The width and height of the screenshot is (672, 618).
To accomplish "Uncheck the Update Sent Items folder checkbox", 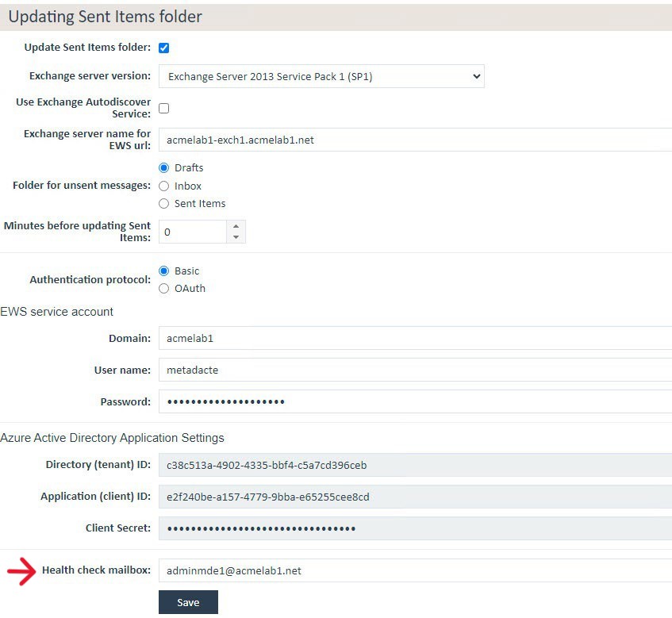I will (164, 48).
